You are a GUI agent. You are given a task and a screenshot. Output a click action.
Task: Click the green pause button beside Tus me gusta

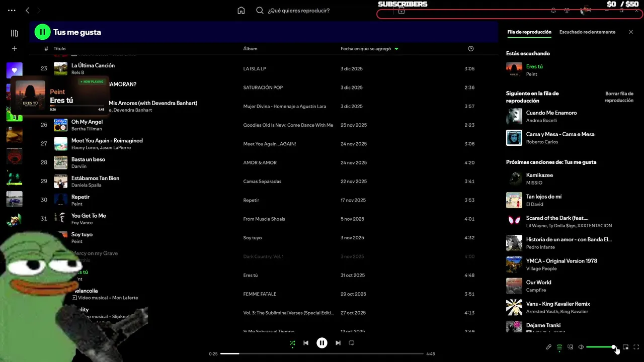tap(42, 32)
